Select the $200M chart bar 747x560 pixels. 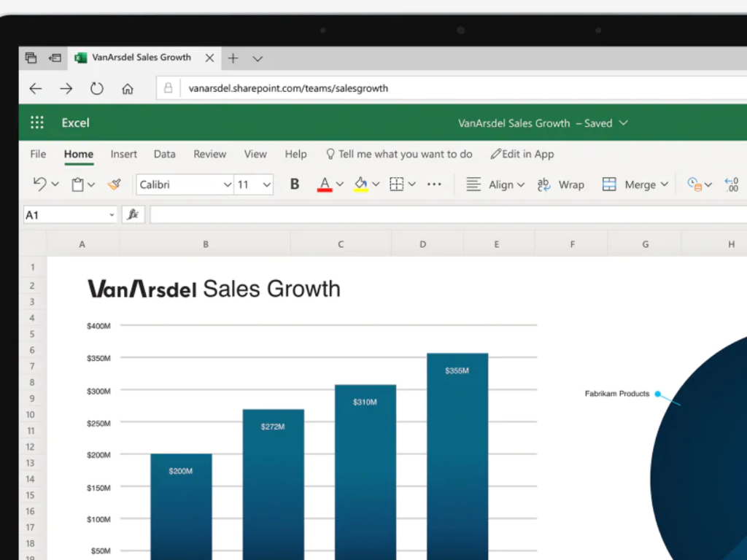181,507
